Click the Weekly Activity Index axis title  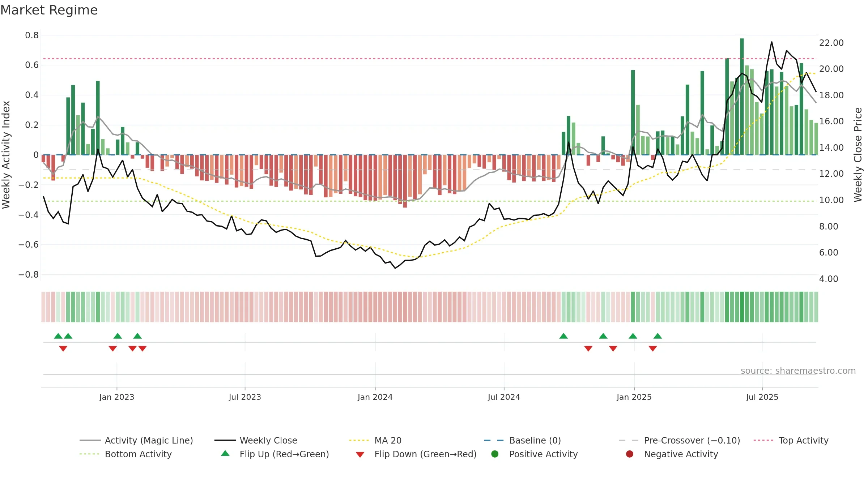coord(6,155)
